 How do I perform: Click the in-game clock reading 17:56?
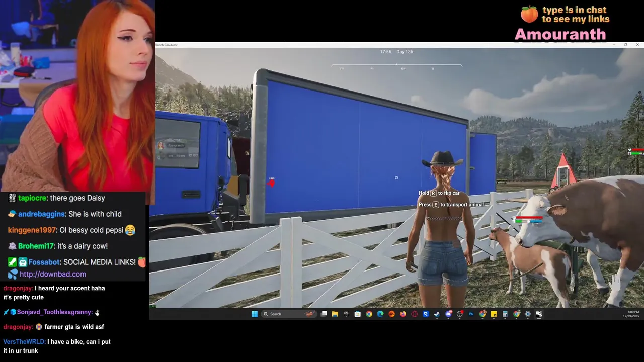(386, 52)
